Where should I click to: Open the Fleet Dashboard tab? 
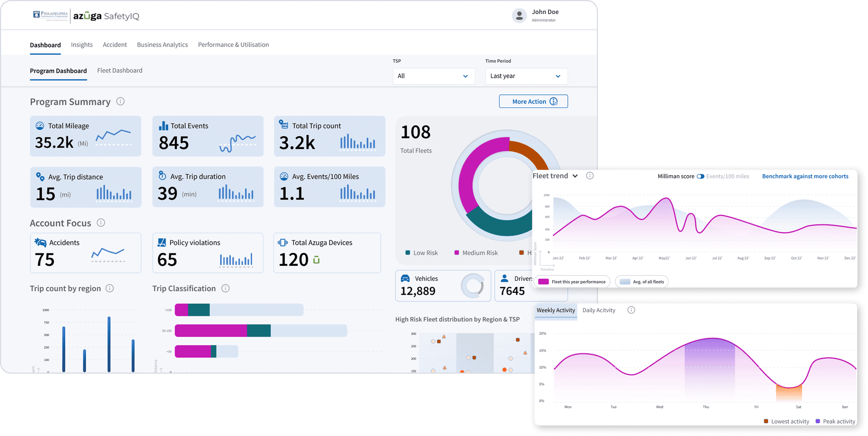click(120, 70)
